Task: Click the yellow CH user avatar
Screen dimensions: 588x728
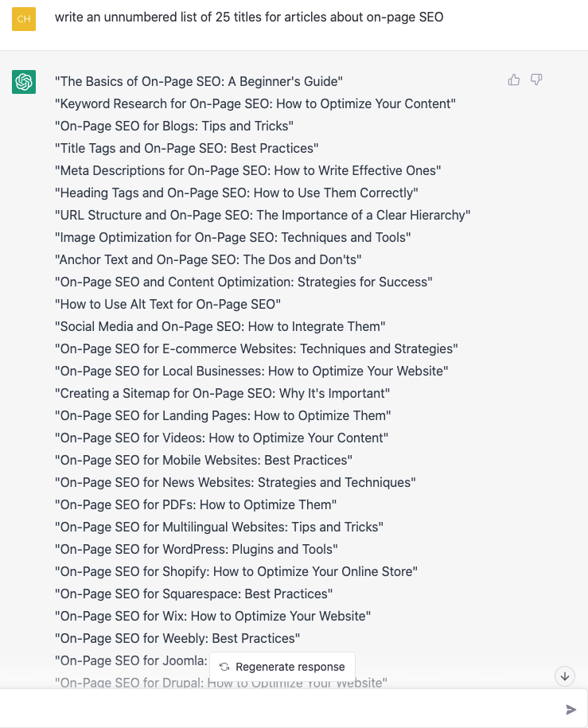Action: (24, 19)
